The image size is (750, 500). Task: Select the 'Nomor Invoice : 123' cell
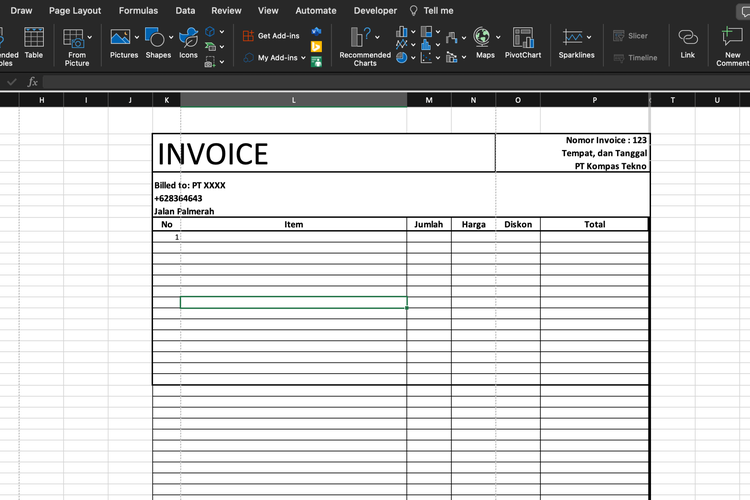click(606, 140)
